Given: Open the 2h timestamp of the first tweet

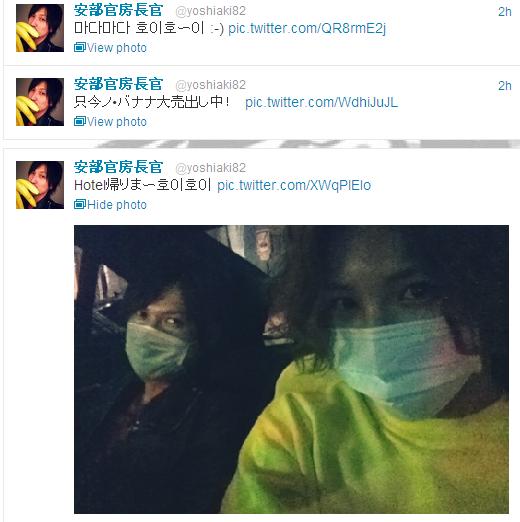Looking at the screenshot, I should (x=505, y=12).
